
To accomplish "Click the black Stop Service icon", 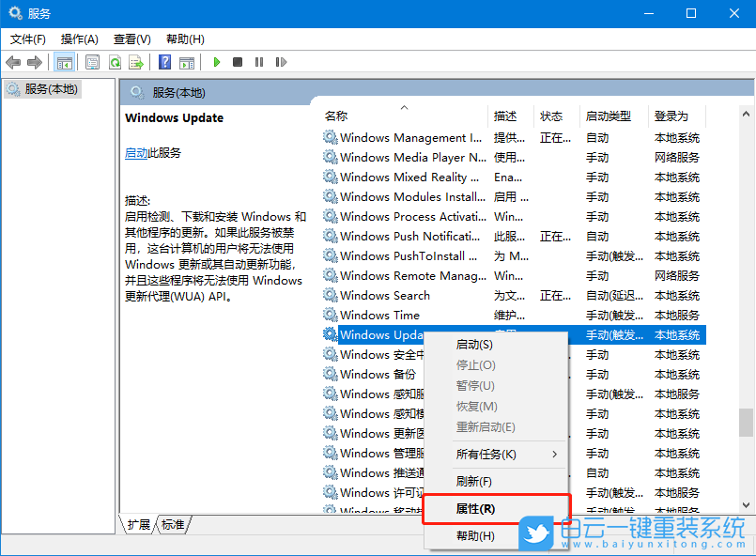I will pos(238,62).
